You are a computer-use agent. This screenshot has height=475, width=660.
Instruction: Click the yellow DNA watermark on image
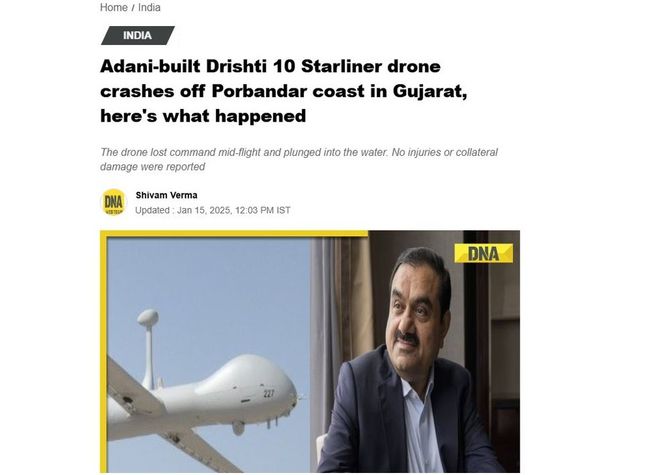pos(484,253)
